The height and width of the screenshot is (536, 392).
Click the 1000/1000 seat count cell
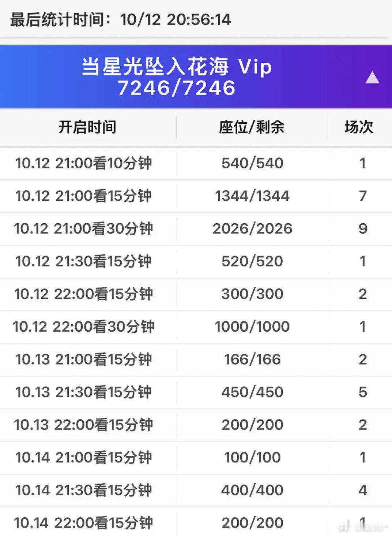252,327
